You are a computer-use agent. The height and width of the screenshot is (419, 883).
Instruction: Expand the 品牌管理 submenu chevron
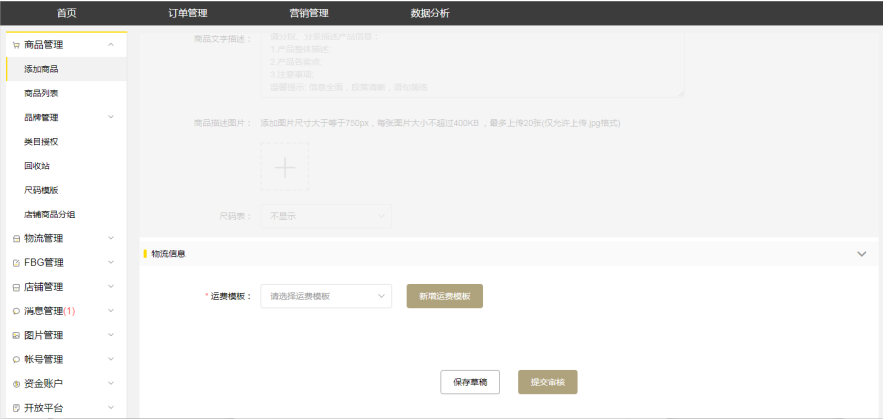tap(111, 117)
